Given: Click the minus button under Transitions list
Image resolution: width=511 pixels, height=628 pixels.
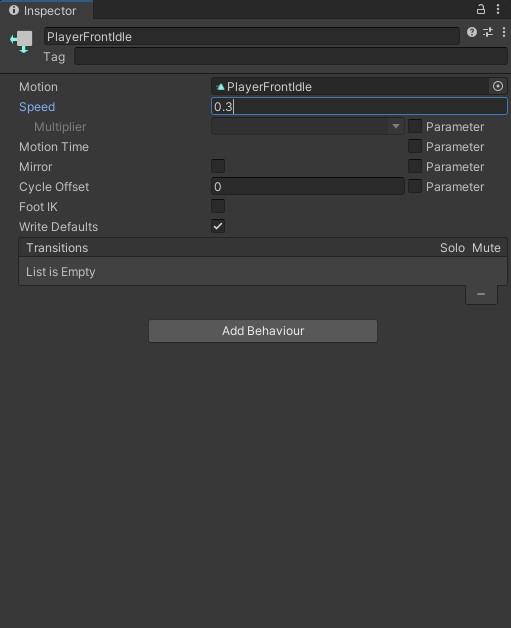Looking at the screenshot, I should (x=481, y=294).
